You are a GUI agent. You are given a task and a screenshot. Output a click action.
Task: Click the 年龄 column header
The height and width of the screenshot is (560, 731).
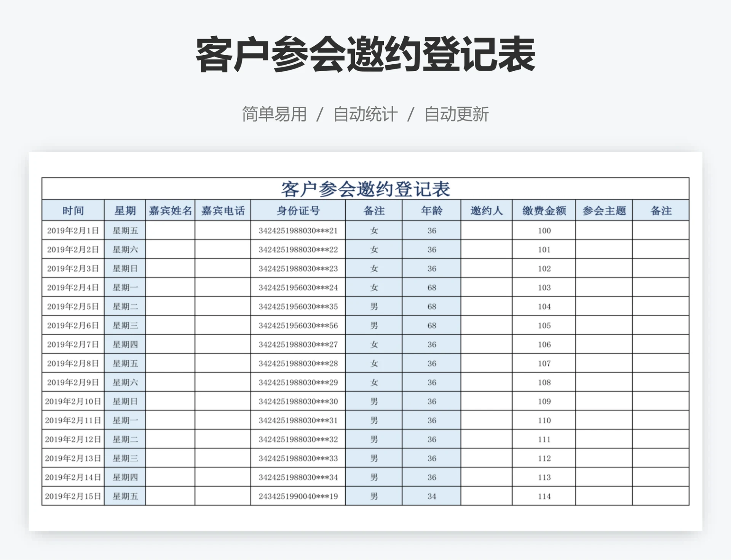(x=431, y=211)
